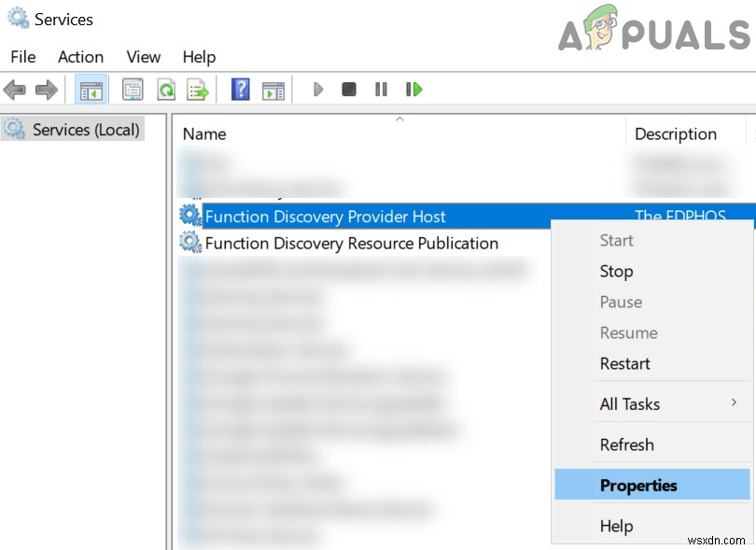Viewport: 756px width, 550px height.
Task: Click the Pause Service toolbar icon
Action: 381,90
